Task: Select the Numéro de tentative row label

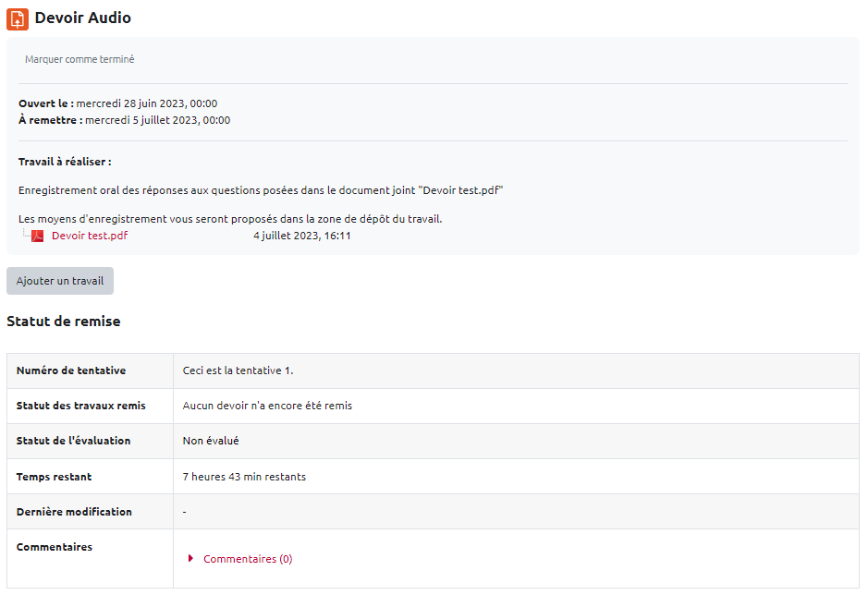Action: [71, 370]
